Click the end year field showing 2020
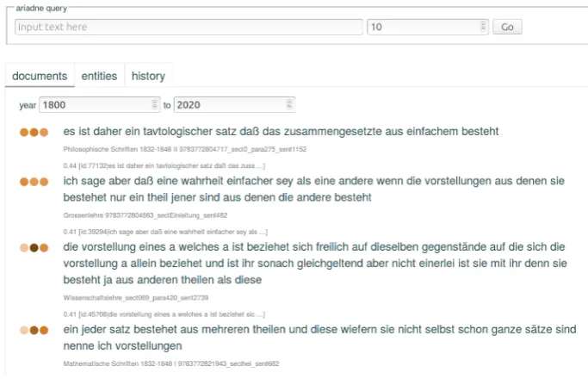Image resolution: width=588 pixels, height=379 pixels. 234,105
